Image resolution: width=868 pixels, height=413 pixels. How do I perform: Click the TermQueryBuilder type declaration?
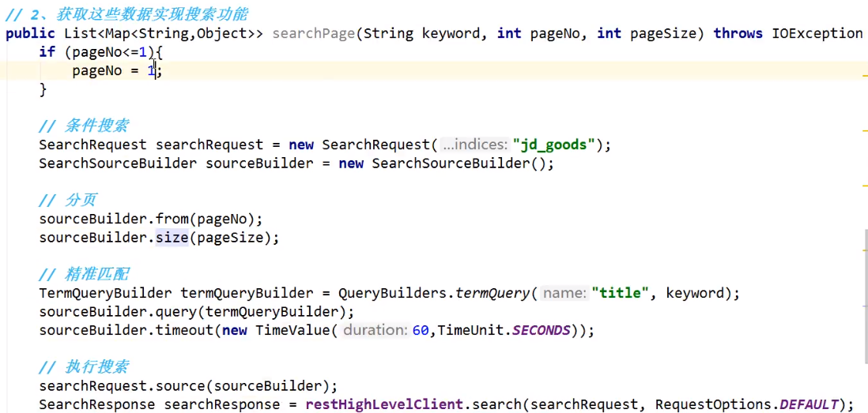[x=106, y=293]
